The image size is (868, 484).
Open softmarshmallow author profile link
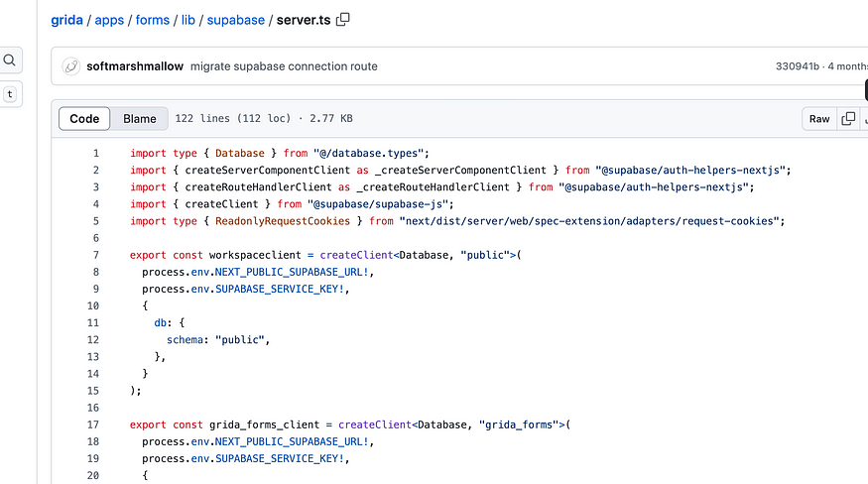(135, 66)
